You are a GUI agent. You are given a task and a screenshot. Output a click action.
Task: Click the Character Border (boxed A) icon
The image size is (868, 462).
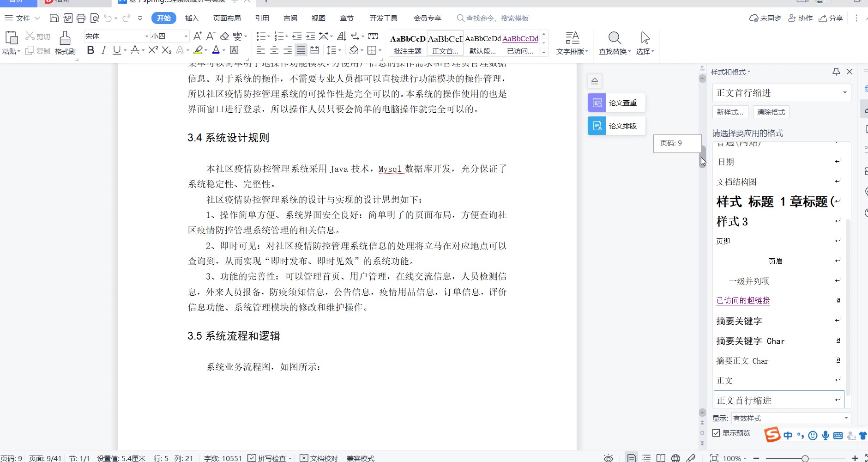click(x=234, y=50)
